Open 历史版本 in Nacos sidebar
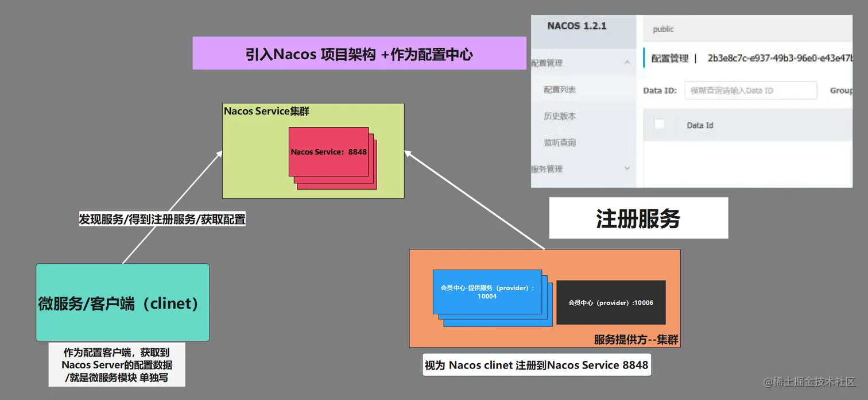This screenshot has height=400, width=868. click(x=560, y=116)
